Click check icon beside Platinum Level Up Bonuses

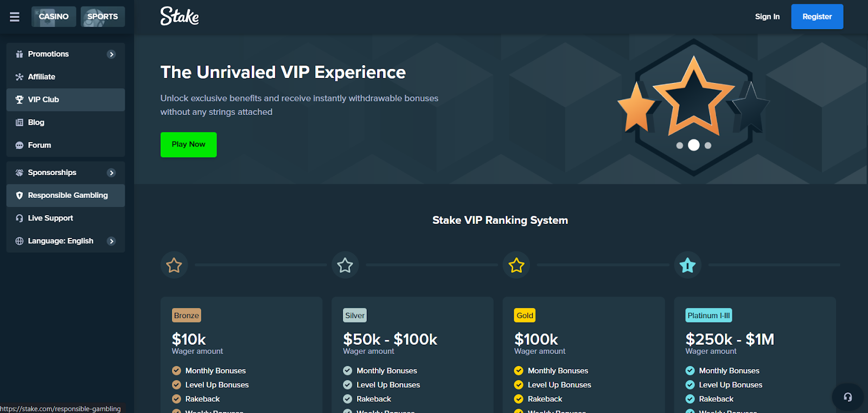690,385
